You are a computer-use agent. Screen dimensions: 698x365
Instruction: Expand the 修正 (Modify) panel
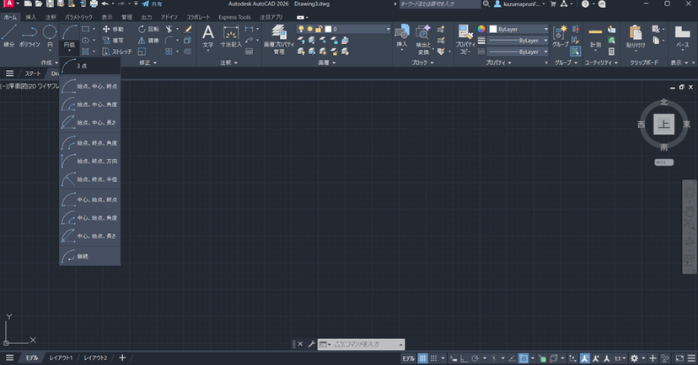pyautogui.click(x=148, y=63)
